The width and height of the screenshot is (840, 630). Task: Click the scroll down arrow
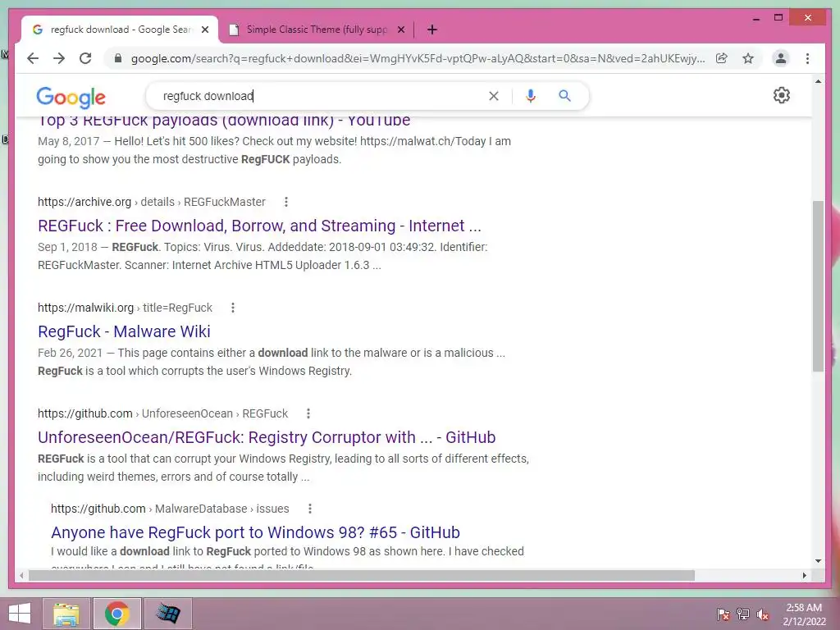point(818,561)
